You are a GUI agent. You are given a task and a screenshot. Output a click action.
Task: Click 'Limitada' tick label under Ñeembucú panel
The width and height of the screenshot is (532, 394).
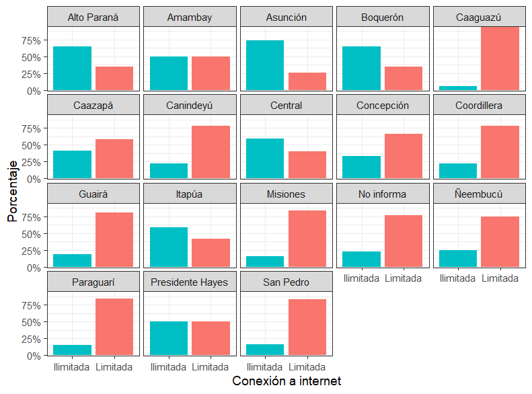coord(500,278)
